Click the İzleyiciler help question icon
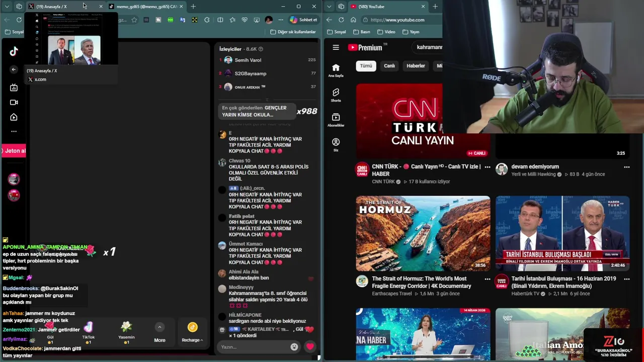 (x=261, y=49)
